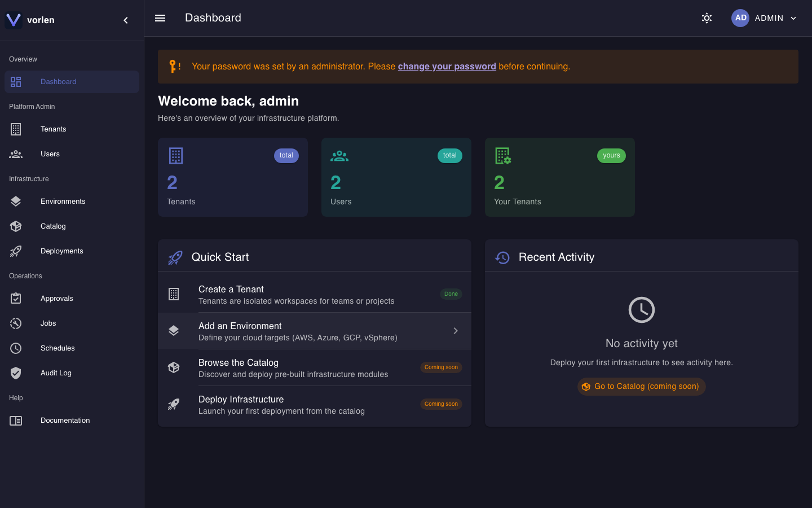Image resolution: width=812 pixels, height=508 pixels.
Task: Open the Users sidebar item
Action: pos(72,154)
